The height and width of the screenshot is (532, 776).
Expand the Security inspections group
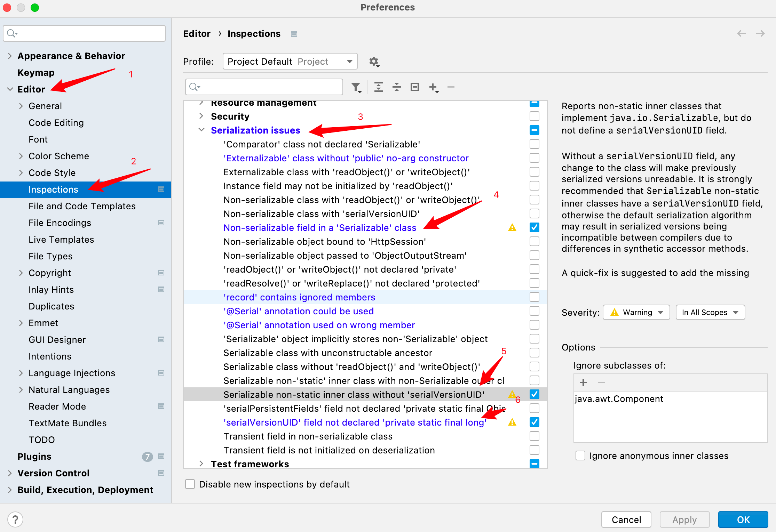point(201,116)
